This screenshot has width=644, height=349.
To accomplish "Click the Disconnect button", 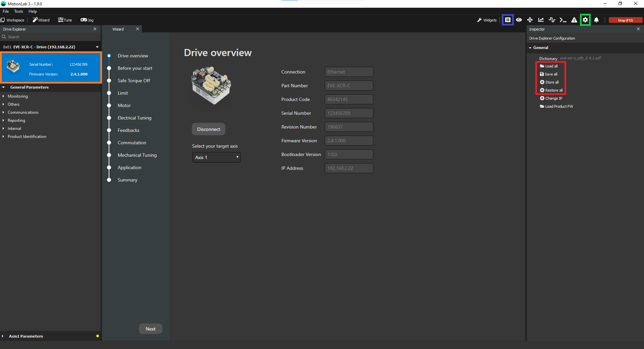I will [209, 129].
